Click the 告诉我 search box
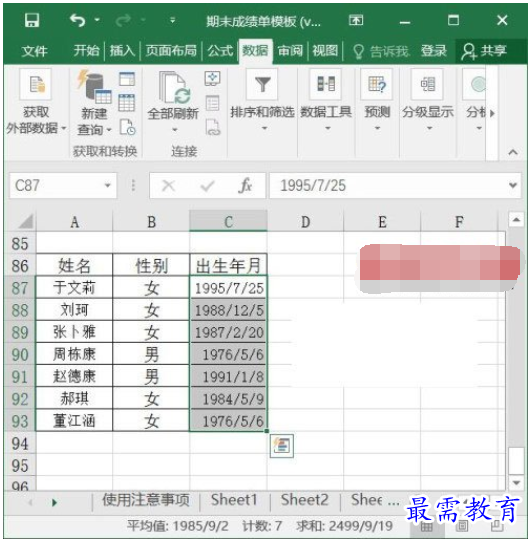Screen dimensions: 528x541 382,51
